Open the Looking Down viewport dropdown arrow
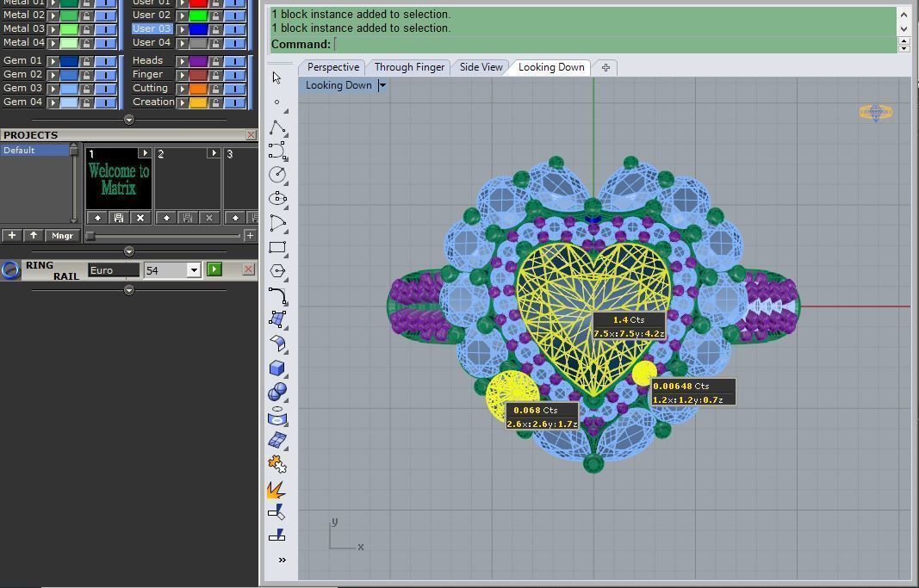Viewport: 919px width, 588px height. 382,85
